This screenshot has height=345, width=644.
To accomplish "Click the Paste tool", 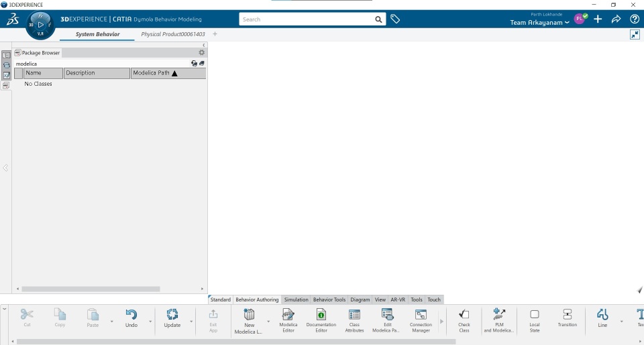I will coord(93,318).
